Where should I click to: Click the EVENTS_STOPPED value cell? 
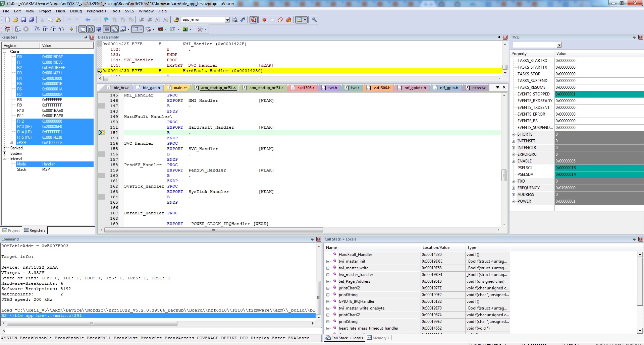tap(599, 94)
